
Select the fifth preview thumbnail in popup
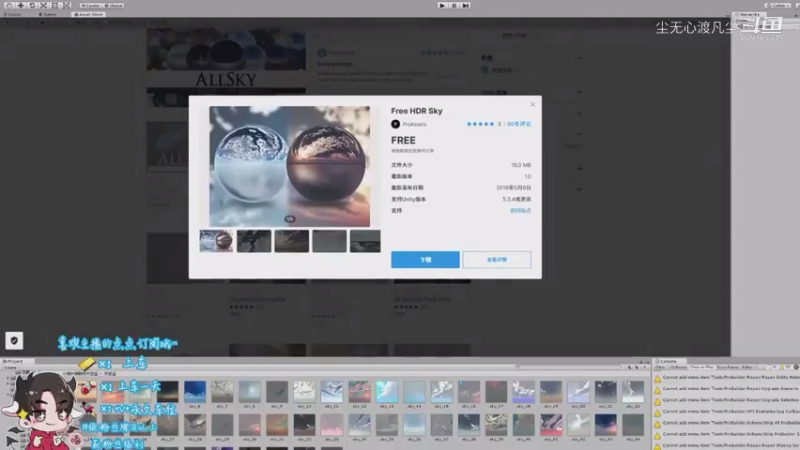(365, 241)
